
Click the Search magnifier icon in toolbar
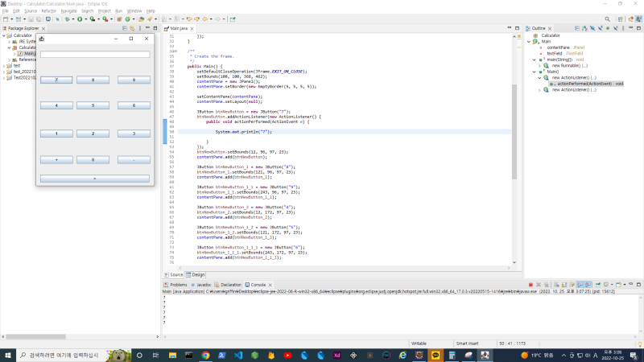point(608,19)
